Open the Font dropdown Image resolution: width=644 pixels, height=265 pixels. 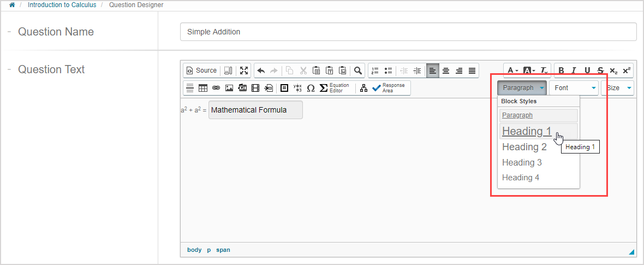(x=574, y=88)
